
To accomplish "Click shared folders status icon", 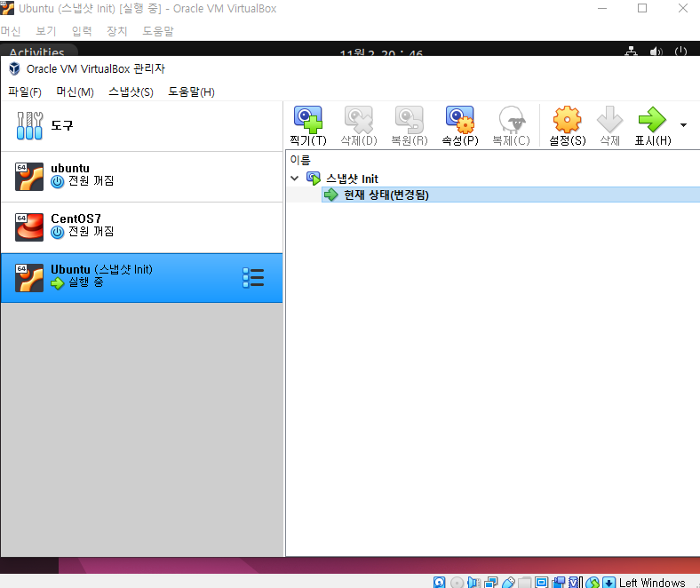I will click(524, 582).
